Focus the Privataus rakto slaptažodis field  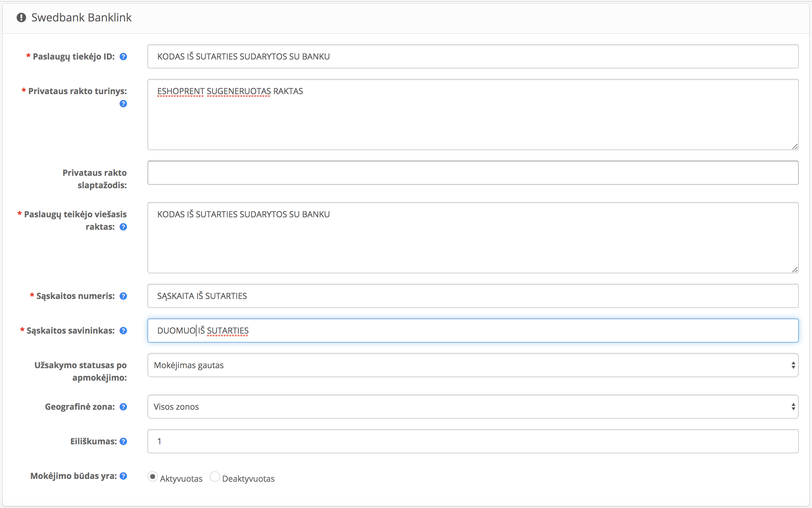pos(473,173)
